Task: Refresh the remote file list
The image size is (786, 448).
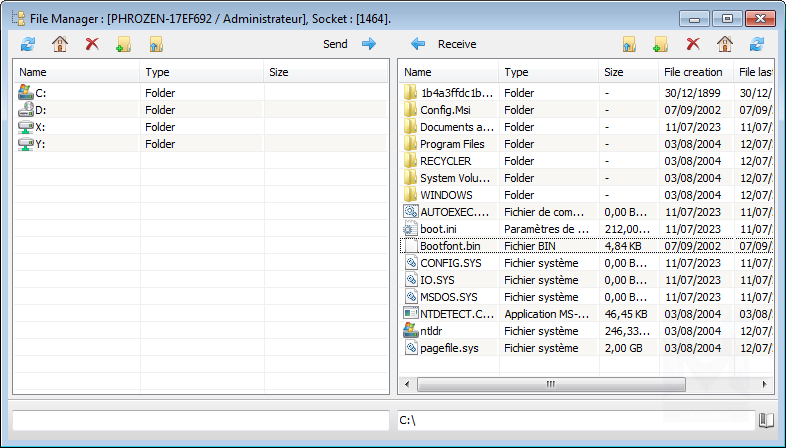Action: pyautogui.click(x=757, y=44)
